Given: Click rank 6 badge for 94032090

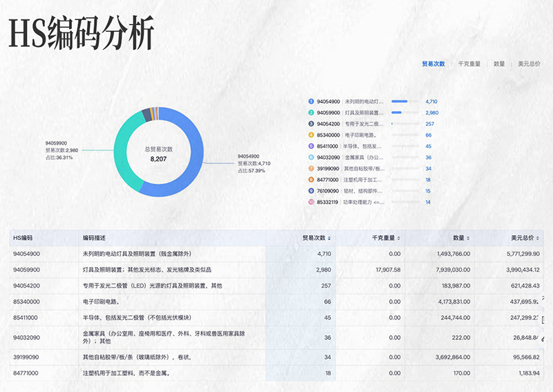Looking at the screenshot, I should pyautogui.click(x=311, y=158).
